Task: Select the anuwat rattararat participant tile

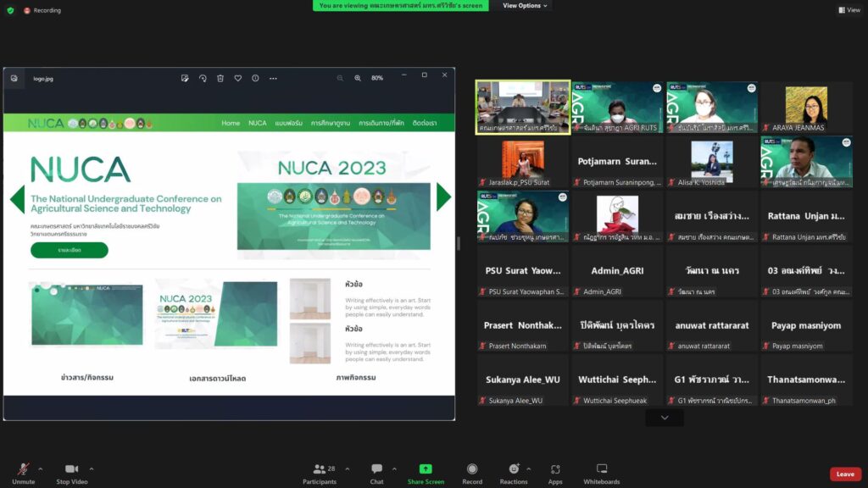Action: tap(712, 325)
